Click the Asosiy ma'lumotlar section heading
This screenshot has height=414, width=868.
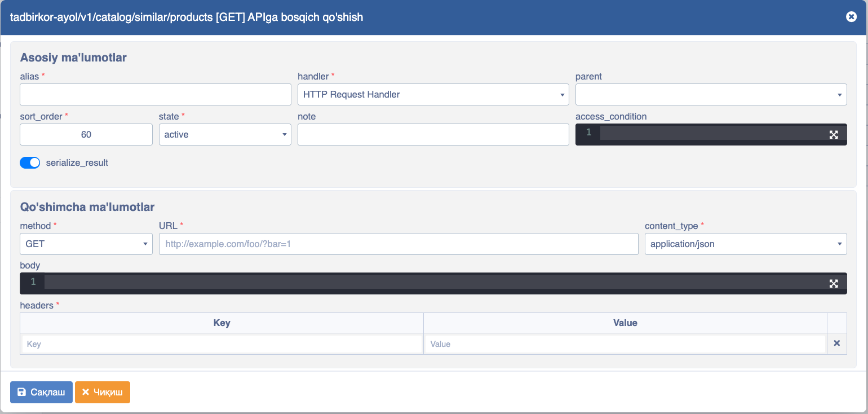[x=73, y=58]
